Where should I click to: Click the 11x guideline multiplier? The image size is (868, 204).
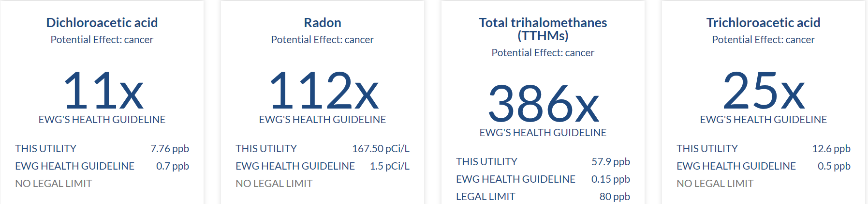[x=103, y=91]
